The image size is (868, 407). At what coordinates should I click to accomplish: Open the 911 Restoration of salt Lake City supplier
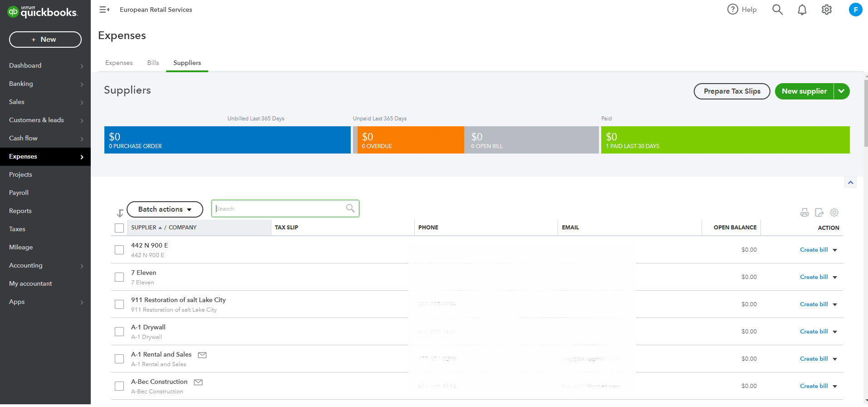[x=178, y=300]
